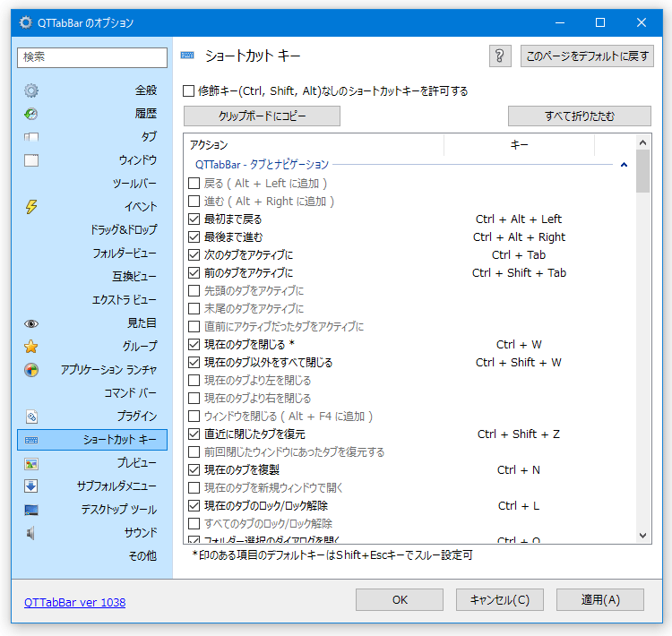Uncheck 現在のタブのロック/ロック解除

click(x=194, y=506)
